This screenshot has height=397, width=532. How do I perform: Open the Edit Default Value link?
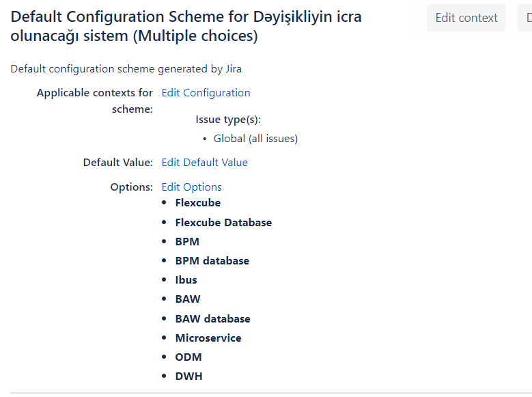tap(205, 163)
